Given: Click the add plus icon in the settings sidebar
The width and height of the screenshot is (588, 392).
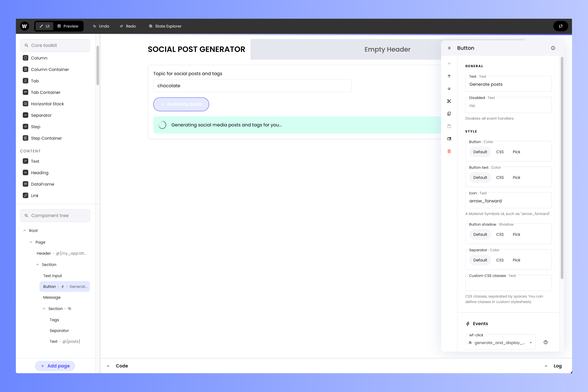Looking at the screenshot, I should 449,64.
